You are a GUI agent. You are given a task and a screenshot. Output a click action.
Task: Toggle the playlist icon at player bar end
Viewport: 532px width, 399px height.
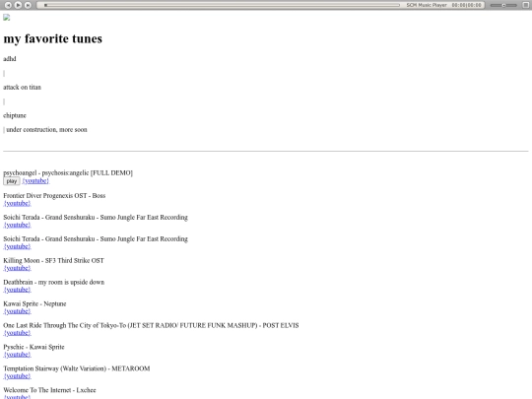(526, 5)
